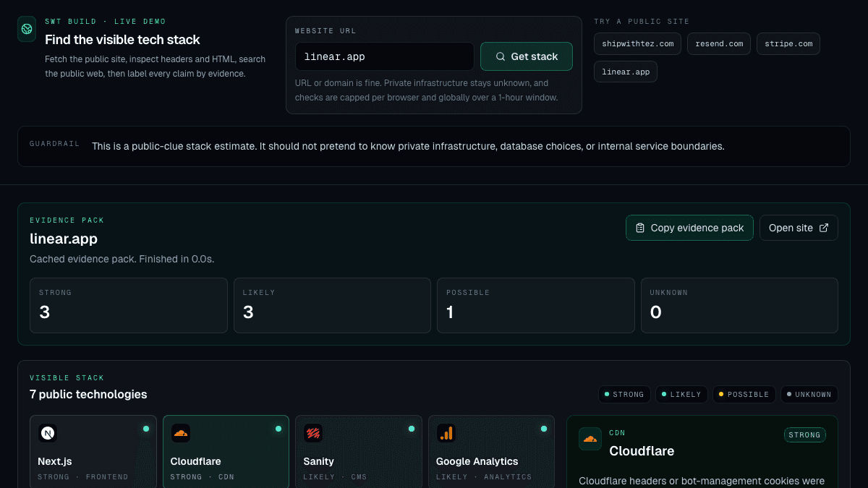Click the Google Analytics logo icon
868x488 pixels.
tap(446, 433)
